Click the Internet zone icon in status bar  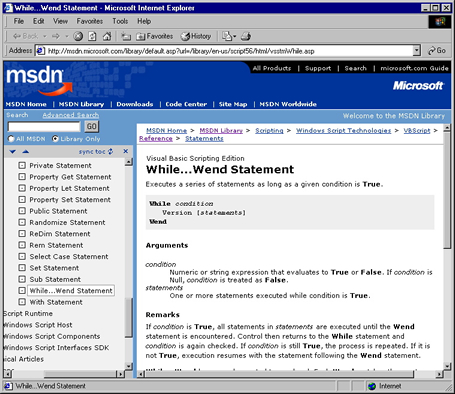(x=372, y=386)
